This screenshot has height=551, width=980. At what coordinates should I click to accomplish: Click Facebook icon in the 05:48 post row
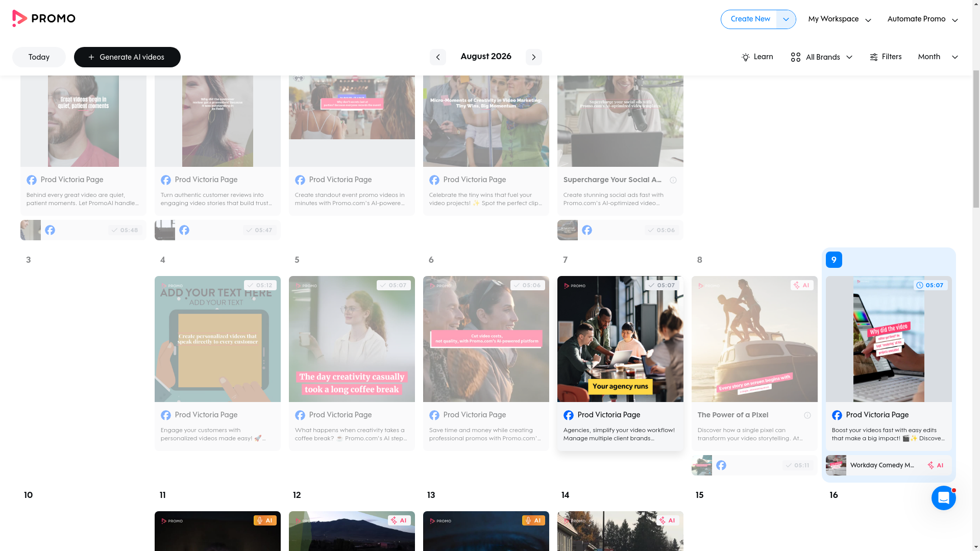click(50, 230)
